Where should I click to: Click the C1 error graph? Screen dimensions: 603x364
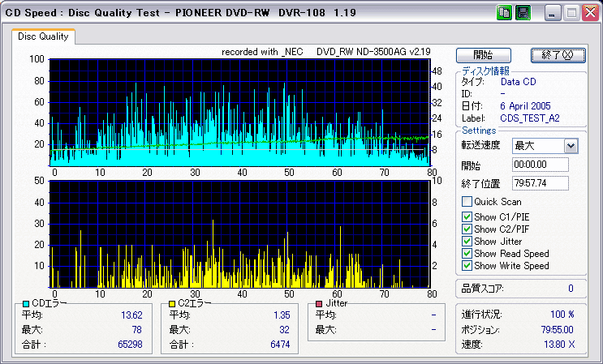tap(239, 113)
